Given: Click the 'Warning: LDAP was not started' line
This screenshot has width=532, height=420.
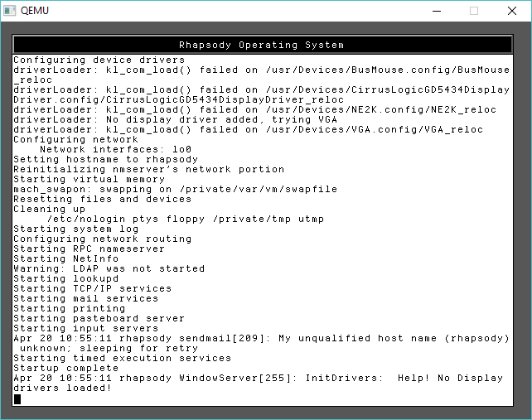Looking at the screenshot, I should [109, 268].
